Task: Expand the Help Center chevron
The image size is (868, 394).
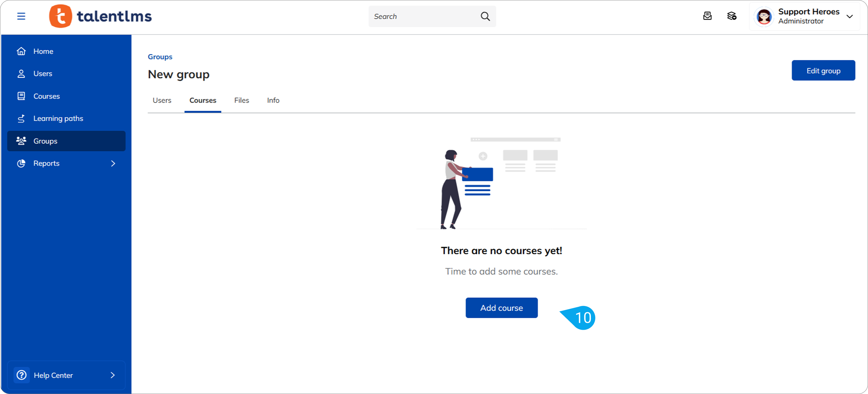Action: tap(112, 375)
